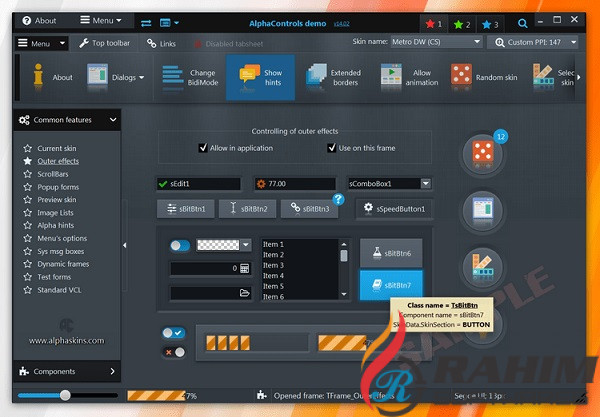600x417 pixels.
Task: Click the yellow About info icon in toolbar
Action: click(38, 76)
